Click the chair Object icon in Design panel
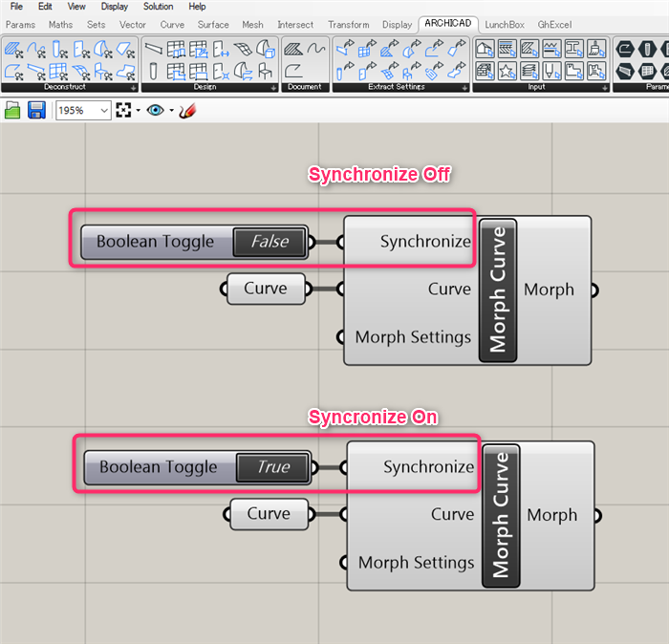The height and width of the screenshot is (644, 669). coord(266,71)
